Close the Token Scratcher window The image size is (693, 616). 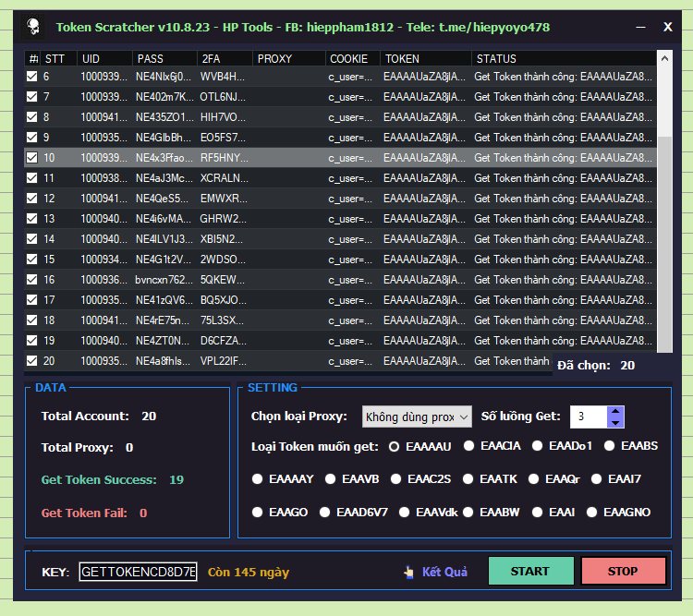tap(667, 27)
